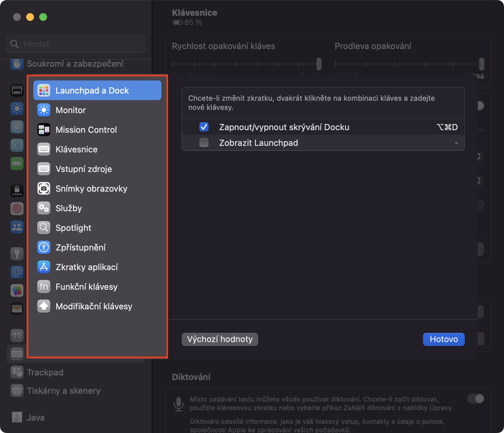The width and height of the screenshot is (504, 433).
Task: Select the fn Funkční klávesy icon
Action: point(44,287)
